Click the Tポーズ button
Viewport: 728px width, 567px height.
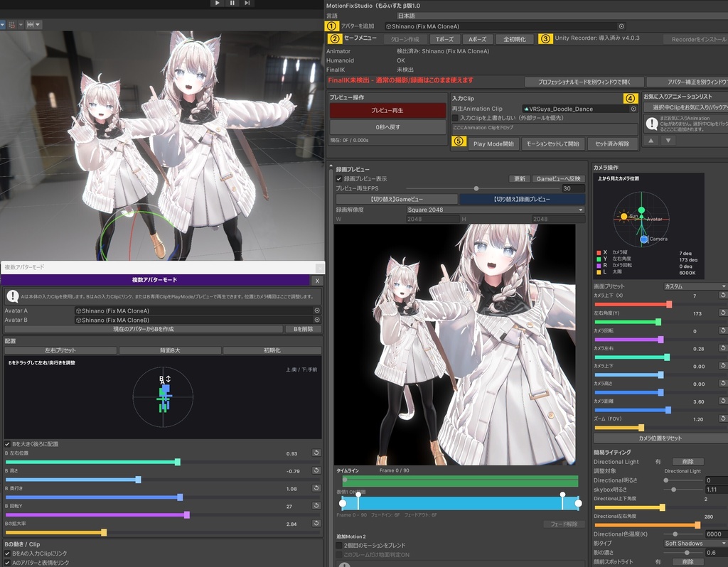(x=445, y=40)
